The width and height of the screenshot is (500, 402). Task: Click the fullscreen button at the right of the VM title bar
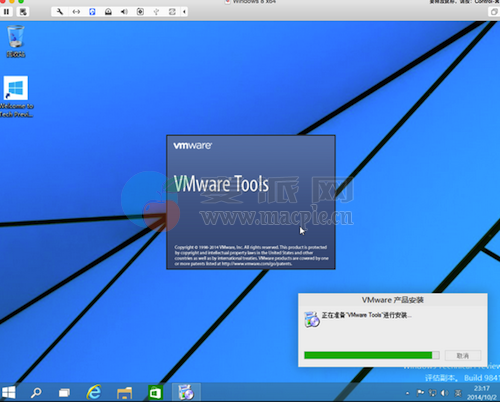click(x=494, y=12)
